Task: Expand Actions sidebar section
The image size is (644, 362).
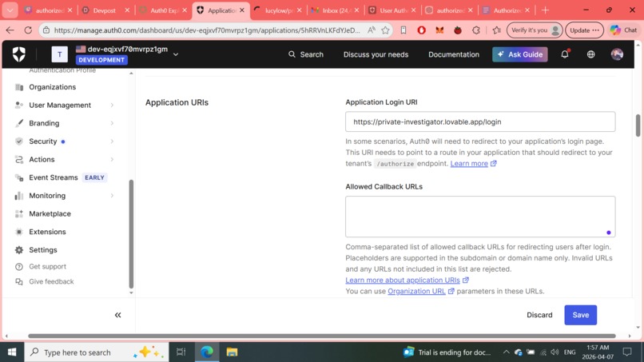Action: 65,160
